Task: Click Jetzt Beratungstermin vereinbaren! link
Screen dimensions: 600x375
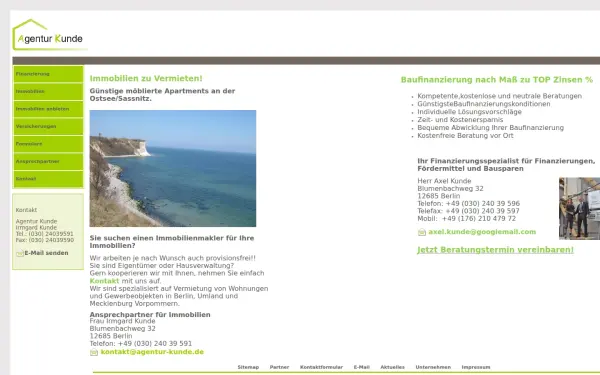Action: pyautogui.click(x=495, y=250)
